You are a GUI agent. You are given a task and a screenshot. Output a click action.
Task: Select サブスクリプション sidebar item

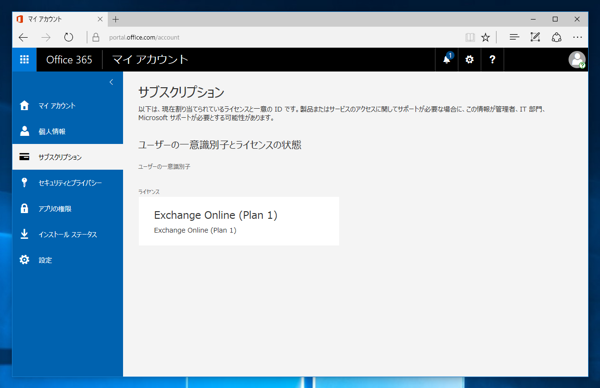pyautogui.click(x=67, y=157)
